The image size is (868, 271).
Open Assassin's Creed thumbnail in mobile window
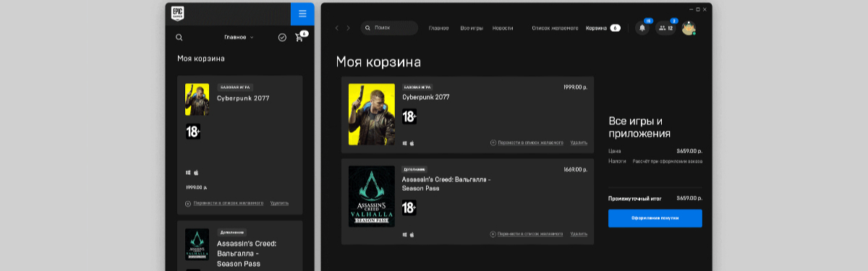click(197, 245)
